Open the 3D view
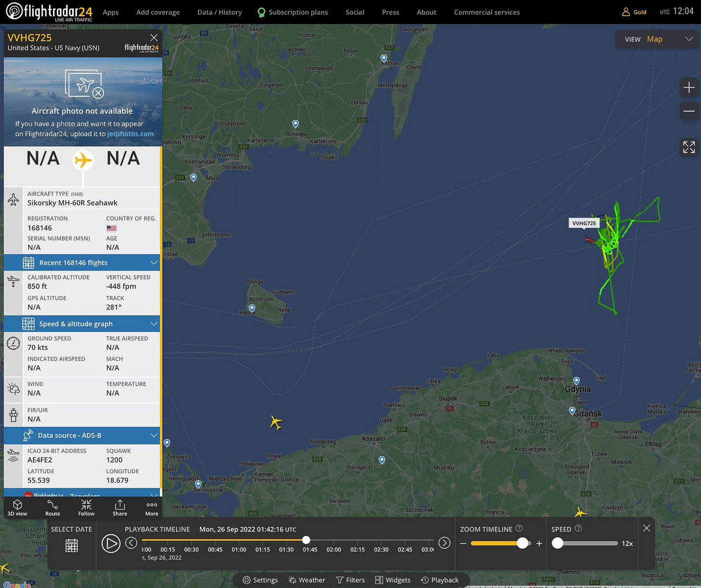The width and height of the screenshot is (701, 588). click(x=17, y=508)
